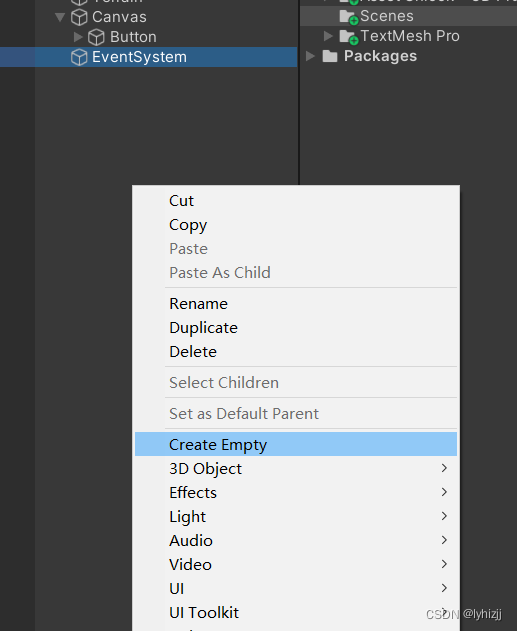The height and width of the screenshot is (631, 517).
Task: Open the 3D Object submenu
Action: coord(296,468)
